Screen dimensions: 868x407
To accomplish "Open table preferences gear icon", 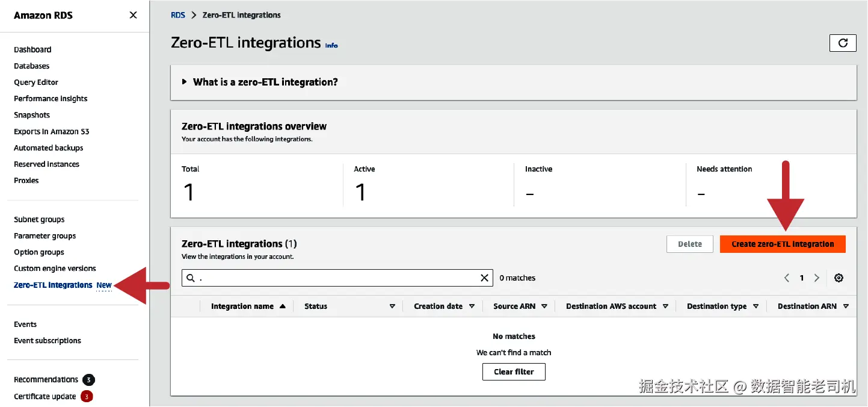I will coord(839,278).
